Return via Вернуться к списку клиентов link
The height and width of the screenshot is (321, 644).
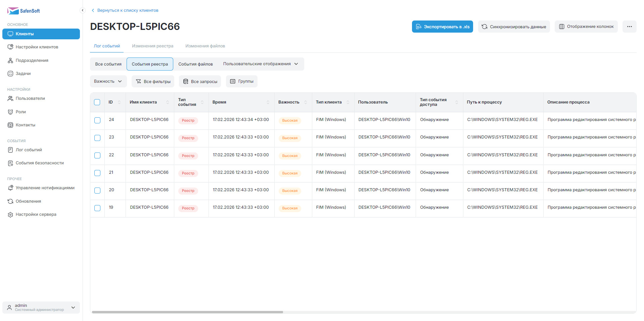click(x=128, y=10)
